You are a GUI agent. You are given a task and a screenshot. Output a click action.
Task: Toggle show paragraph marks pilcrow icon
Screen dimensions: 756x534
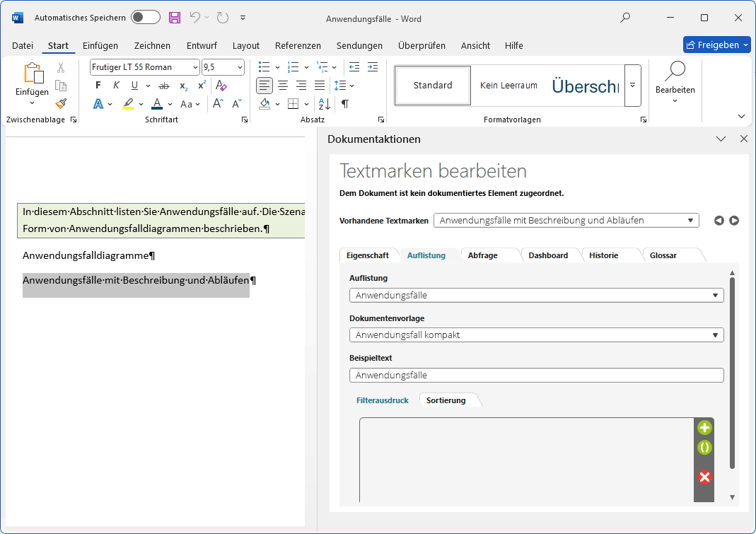point(345,104)
